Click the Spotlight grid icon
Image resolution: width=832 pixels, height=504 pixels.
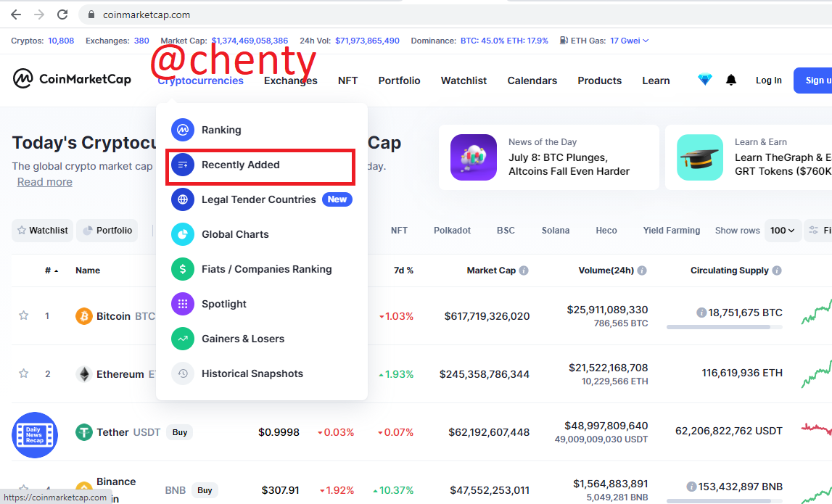tap(183, 304)
